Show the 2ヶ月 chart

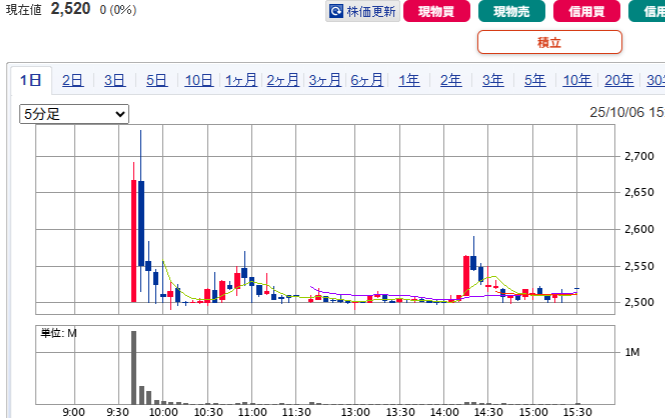pyautogui.click(x=283, y=81)
